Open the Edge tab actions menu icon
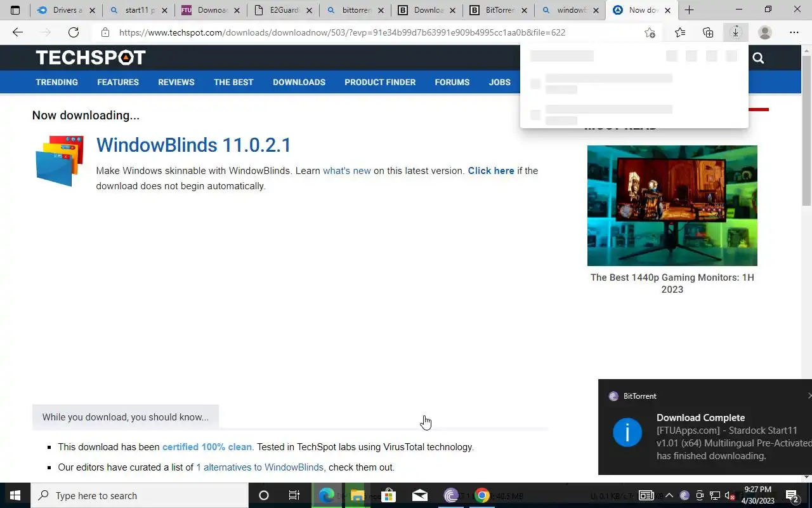The width and height of the screenshot is (812, 508). [x=15, y=10]
